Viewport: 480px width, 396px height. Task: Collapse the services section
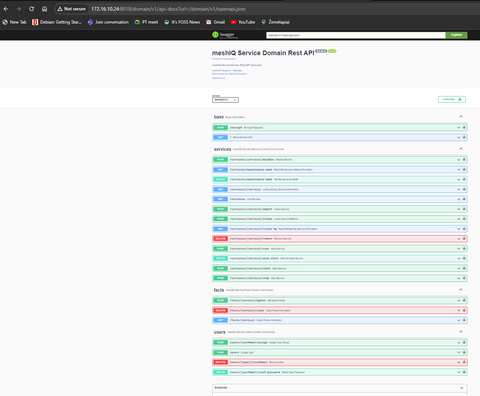(x=461, y=149)
